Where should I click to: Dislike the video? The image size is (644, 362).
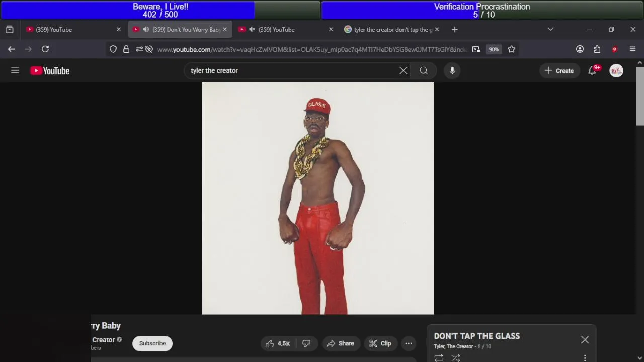click(x=306, y=343)
